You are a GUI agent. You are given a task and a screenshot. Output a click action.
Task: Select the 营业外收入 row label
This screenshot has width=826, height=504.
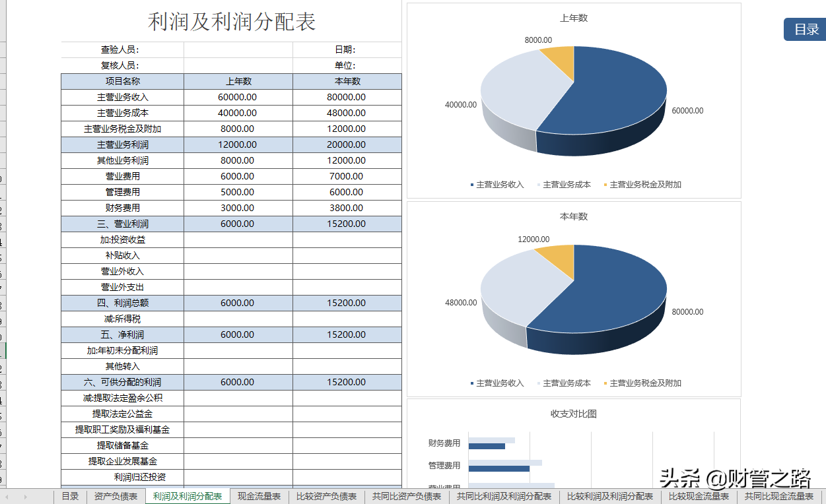(122, 271)
